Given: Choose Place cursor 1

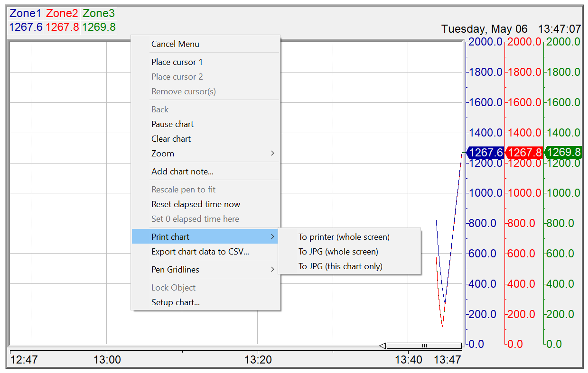Looking at the screenshot, I should click(177, 62).
